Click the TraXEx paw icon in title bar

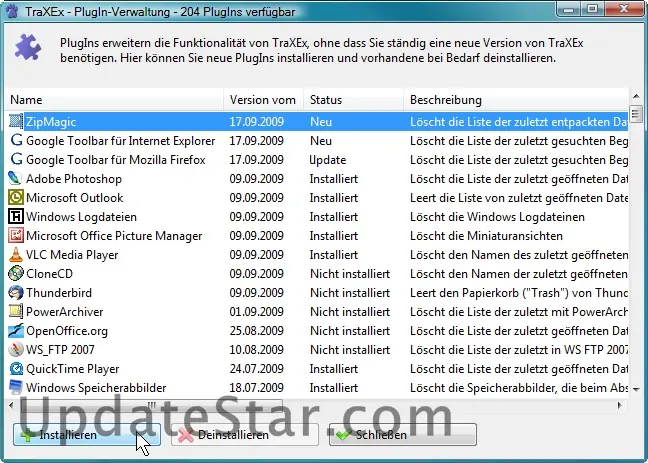click(x=12, y=11)
